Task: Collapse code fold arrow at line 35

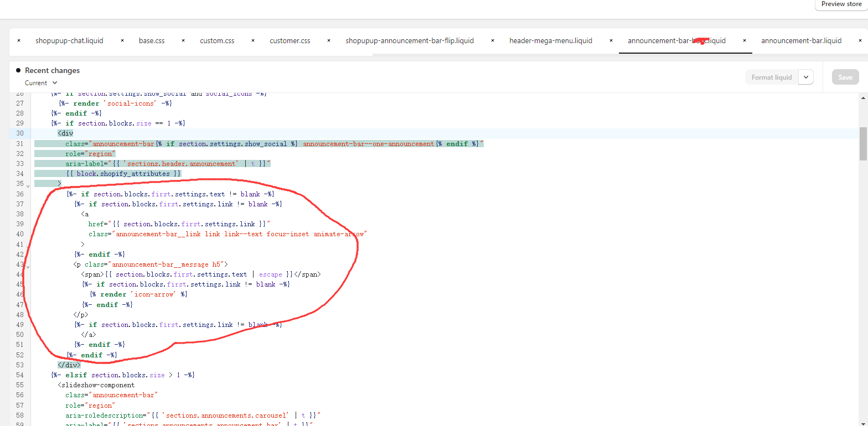Action: 28,186
